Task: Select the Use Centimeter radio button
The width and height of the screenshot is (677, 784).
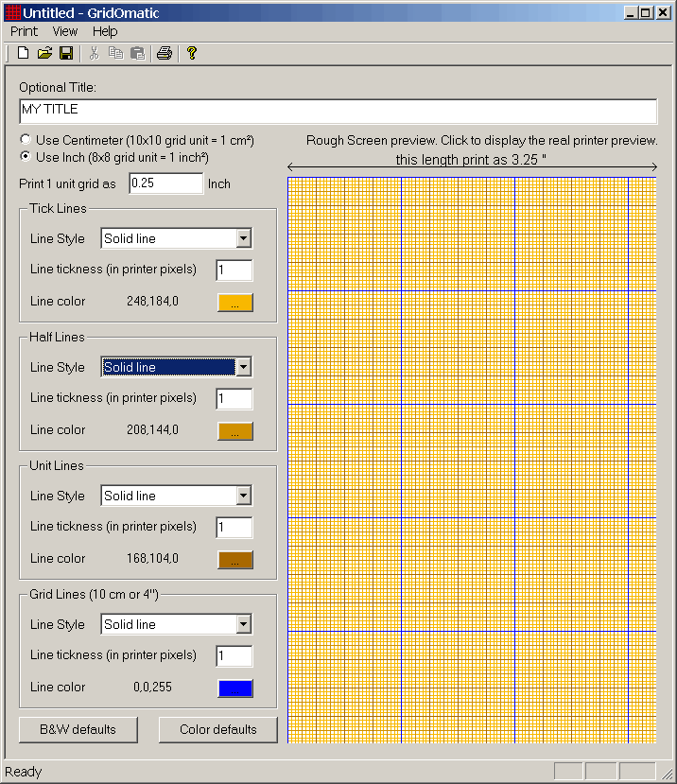Action: pos(26,140)
